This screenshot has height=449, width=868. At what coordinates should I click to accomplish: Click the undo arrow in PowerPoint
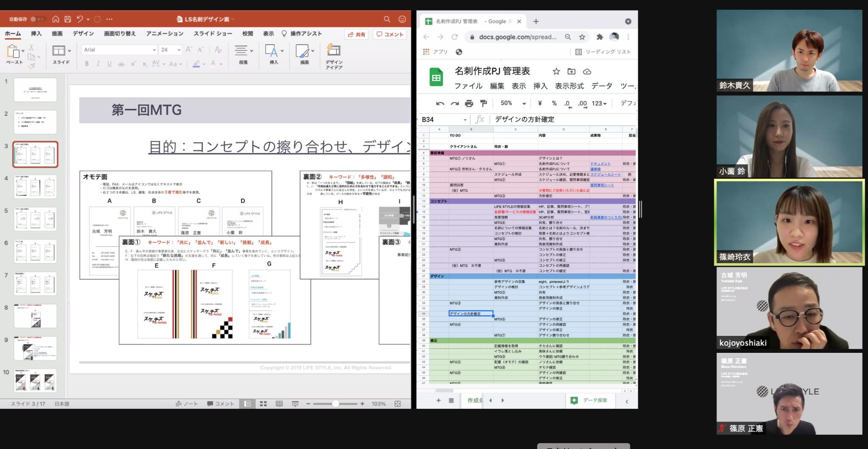pos(80,19)
